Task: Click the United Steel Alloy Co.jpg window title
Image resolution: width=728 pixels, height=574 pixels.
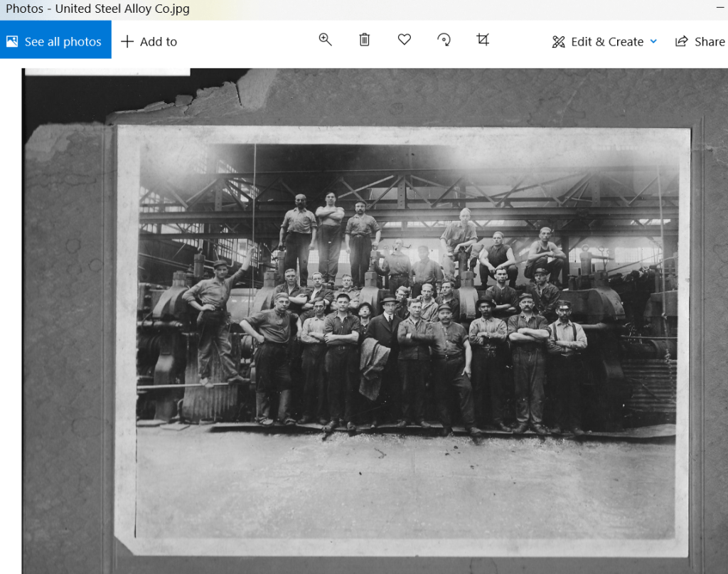Action: (97, 9)
